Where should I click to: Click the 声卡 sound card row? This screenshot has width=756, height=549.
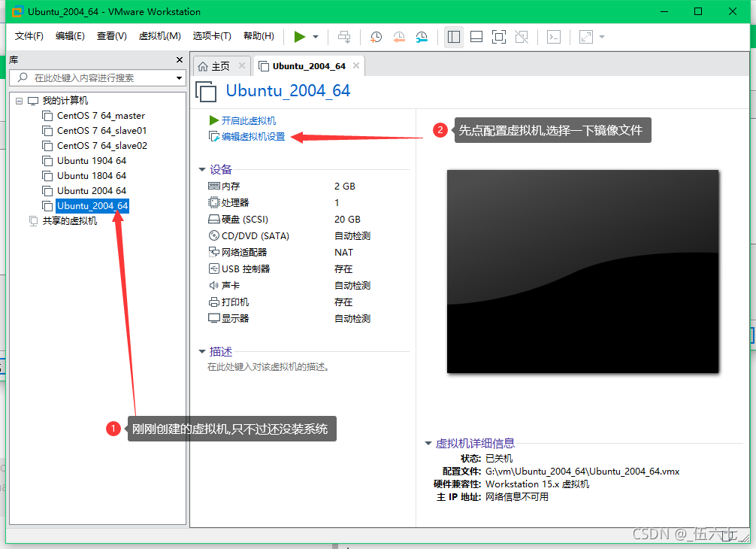(x=289, y=286)
